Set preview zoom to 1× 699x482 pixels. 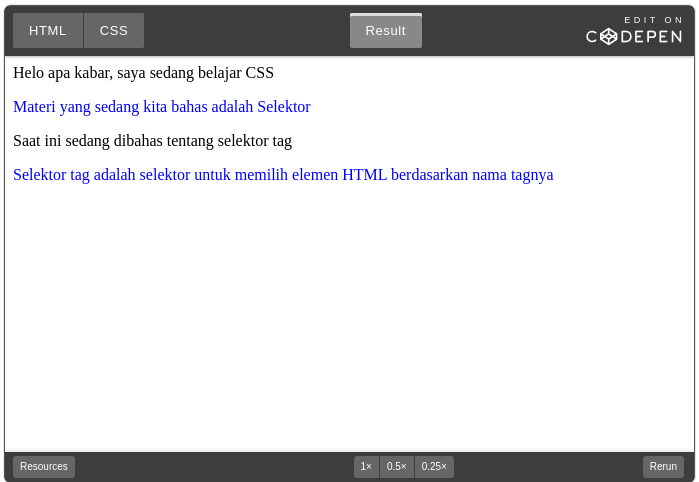[366, 467]
